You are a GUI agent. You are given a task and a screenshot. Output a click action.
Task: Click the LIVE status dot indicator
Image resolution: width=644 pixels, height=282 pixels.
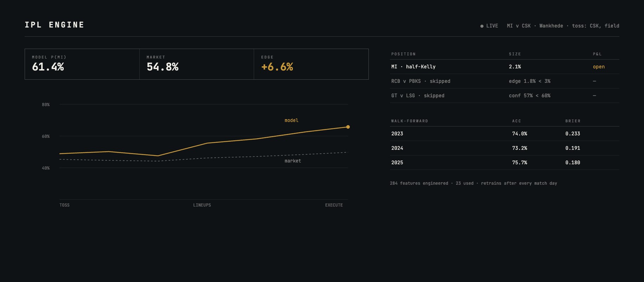pos(482,26)
